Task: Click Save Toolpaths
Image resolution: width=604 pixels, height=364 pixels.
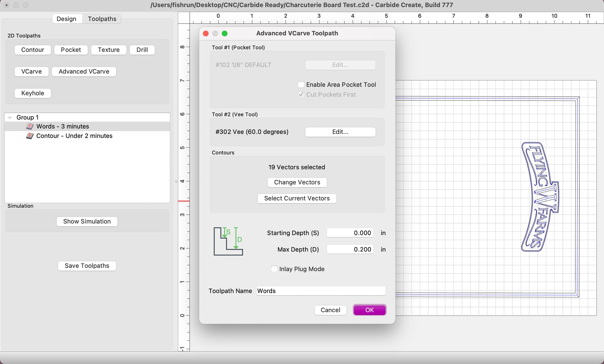Action: [87, 266]
